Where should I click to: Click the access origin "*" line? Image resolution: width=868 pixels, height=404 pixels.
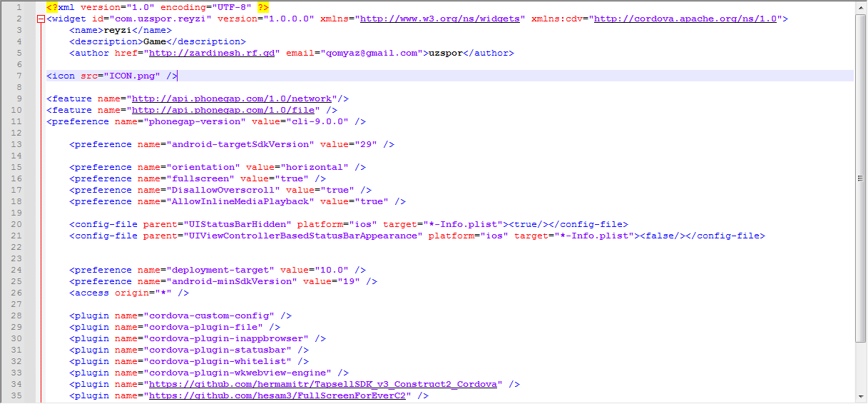click(x=129, y=293)
